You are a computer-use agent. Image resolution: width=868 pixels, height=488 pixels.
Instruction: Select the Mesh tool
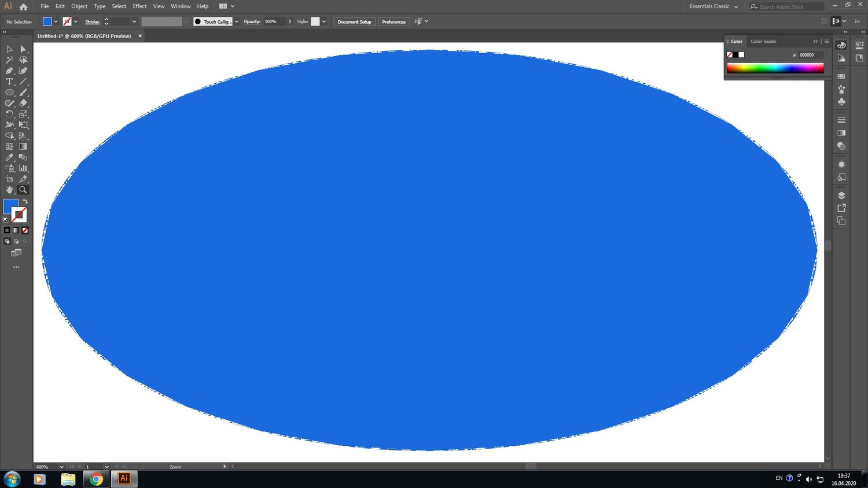click(9, 146)
